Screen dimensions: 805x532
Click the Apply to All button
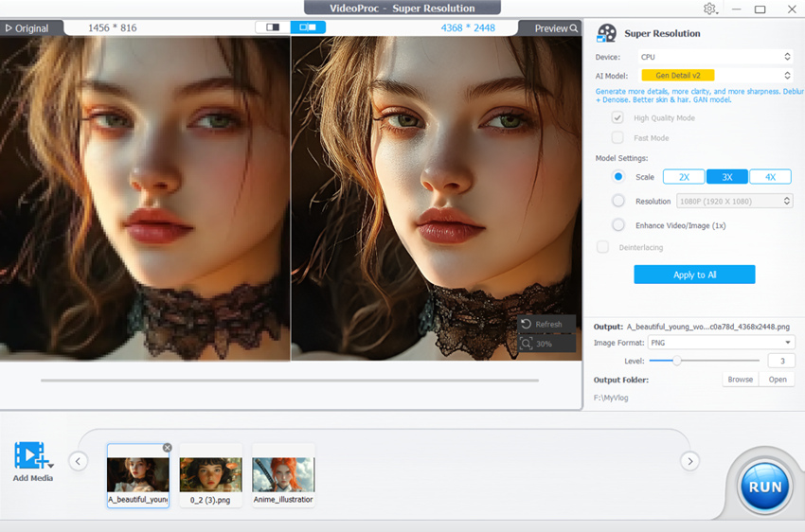694,275
